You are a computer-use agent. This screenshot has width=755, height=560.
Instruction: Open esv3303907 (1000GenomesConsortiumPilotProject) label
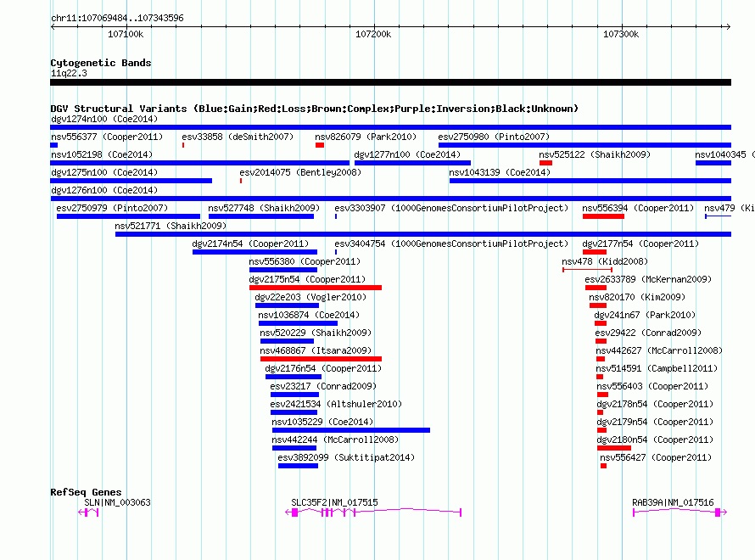click(x=451, y=208)
